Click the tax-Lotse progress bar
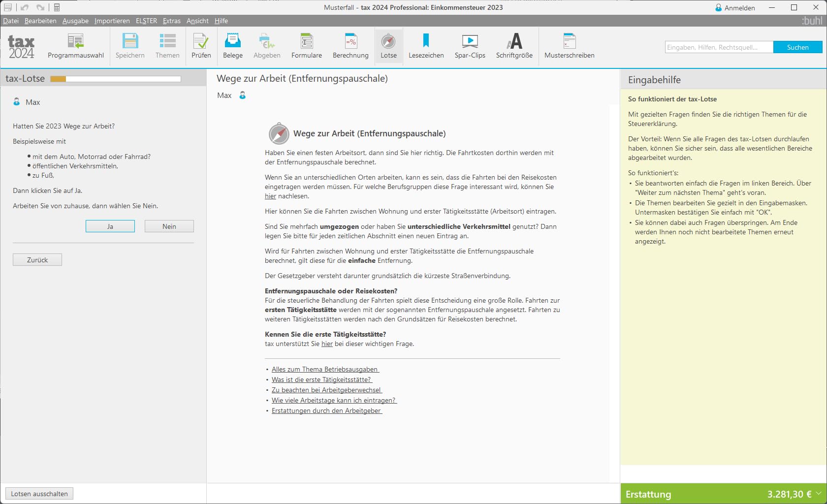827x504 pixels. [x=116, y=79]
